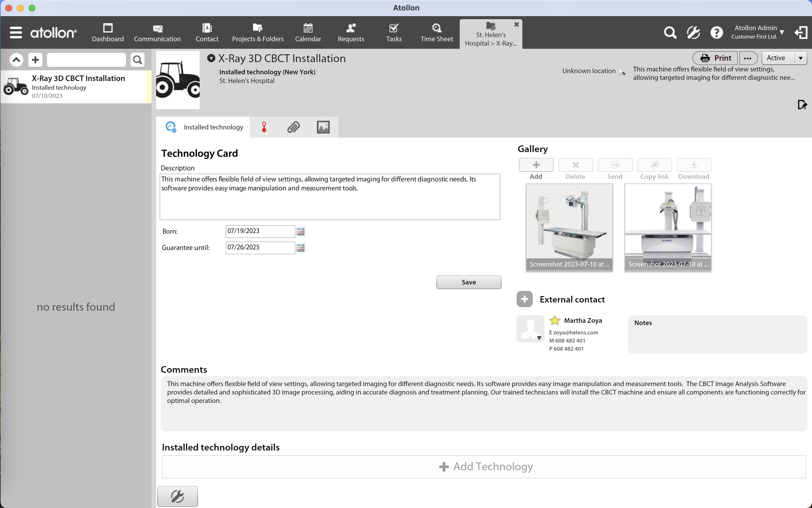Open the tools wrench icon in header
812x508 pixels.
(x=693, y=33)
